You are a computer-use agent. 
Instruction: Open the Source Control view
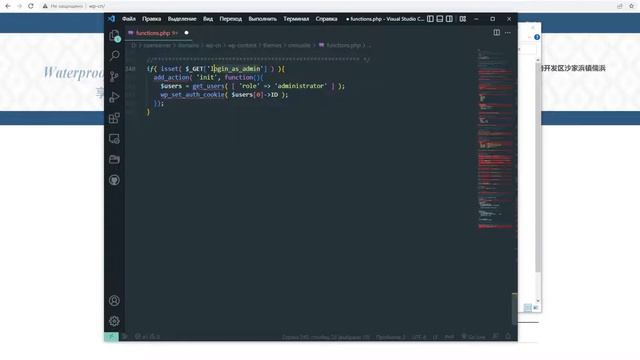(x=114, y=76)
